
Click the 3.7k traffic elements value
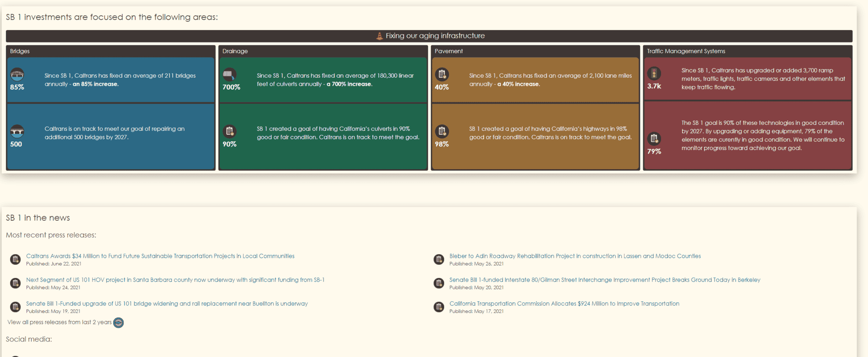pos(654,86)
